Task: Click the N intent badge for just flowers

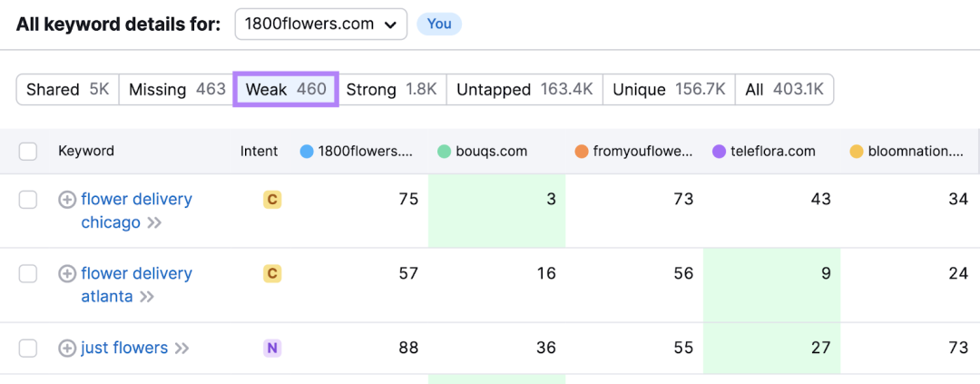Action: coord(272,348)
